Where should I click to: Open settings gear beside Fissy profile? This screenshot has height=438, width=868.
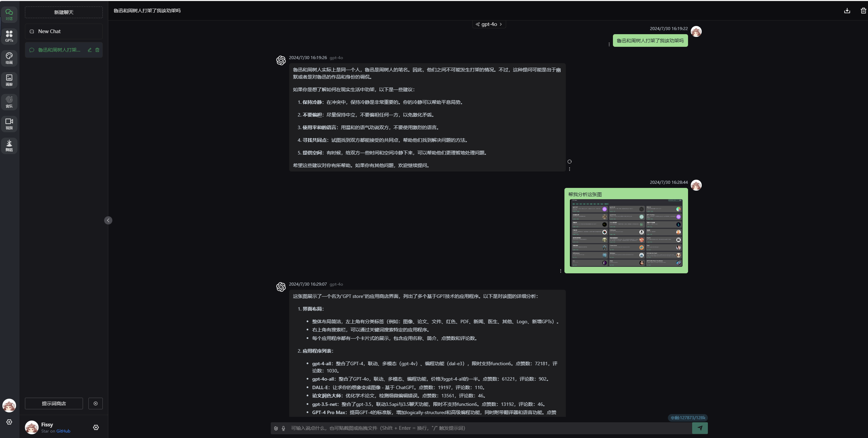click(x=96, y=427)
